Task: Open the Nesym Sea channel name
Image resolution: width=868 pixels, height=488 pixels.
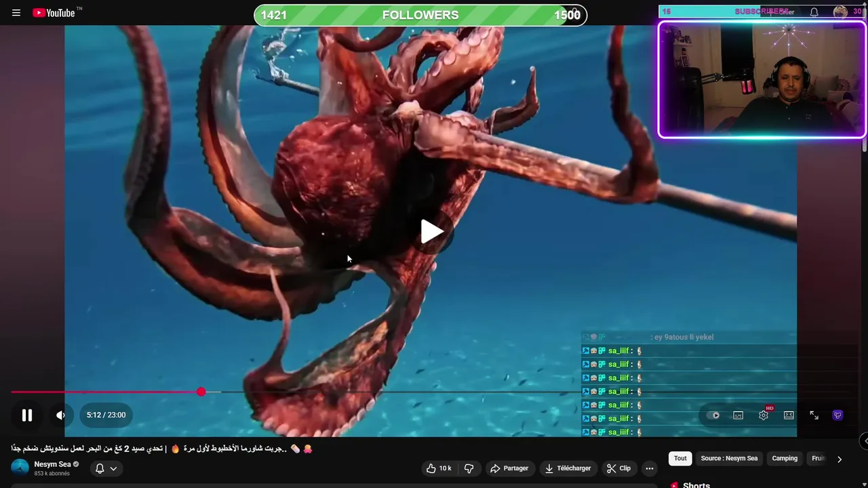Action: (52, 464)
